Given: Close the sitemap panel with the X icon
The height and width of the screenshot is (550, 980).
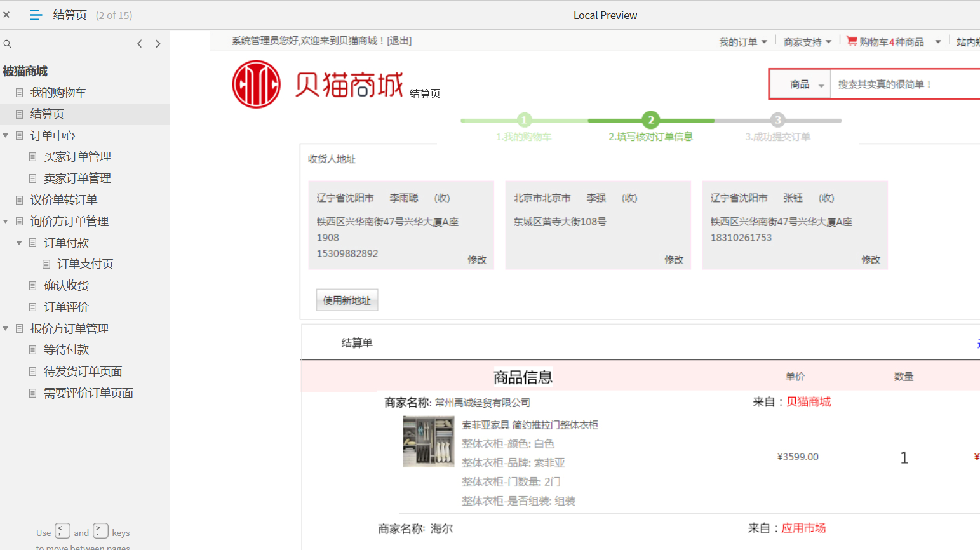Looking at the screenshot, I should [x=6, y=15].
